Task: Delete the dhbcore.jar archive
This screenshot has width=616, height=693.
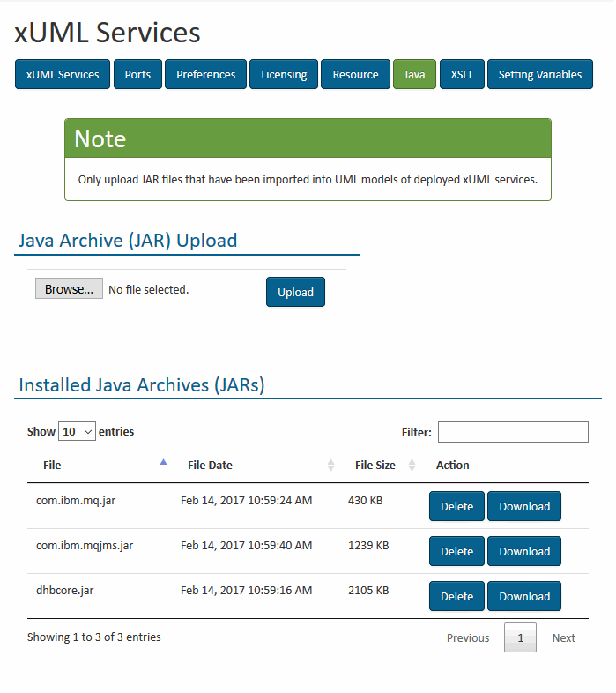Action: [456, 597]
